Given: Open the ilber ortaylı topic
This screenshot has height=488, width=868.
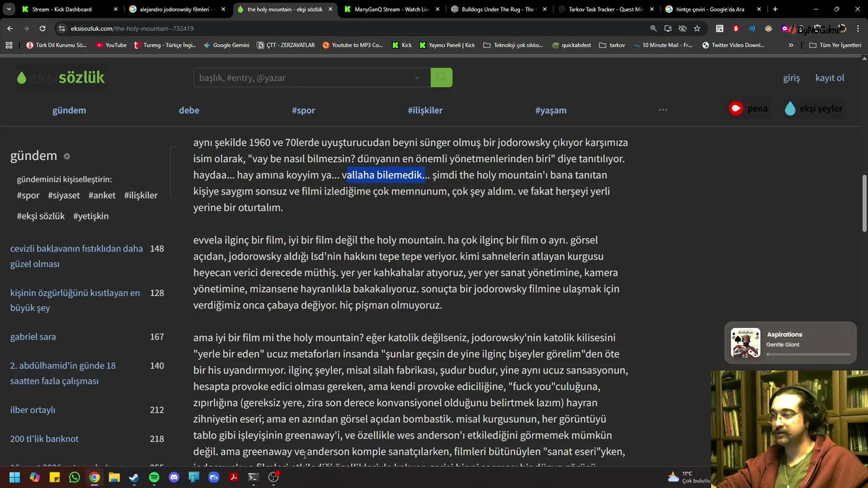Looking at the screenshot, I should [x=33, y=410].
